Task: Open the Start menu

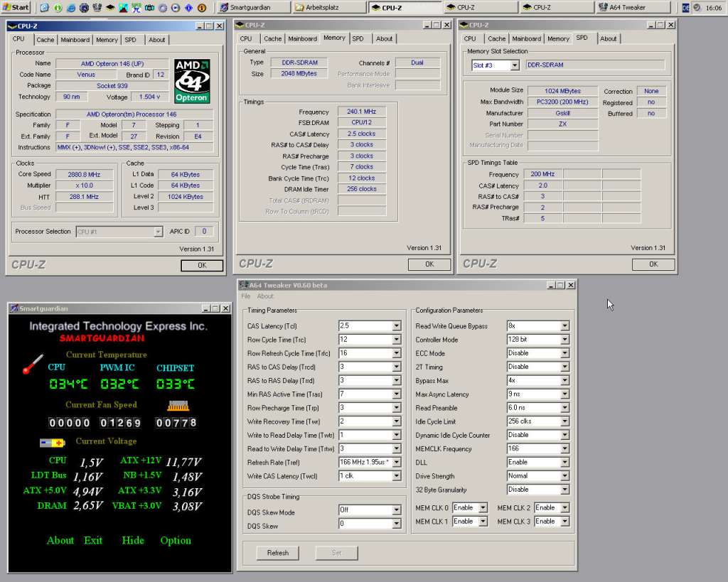Action: pos(16,7)
